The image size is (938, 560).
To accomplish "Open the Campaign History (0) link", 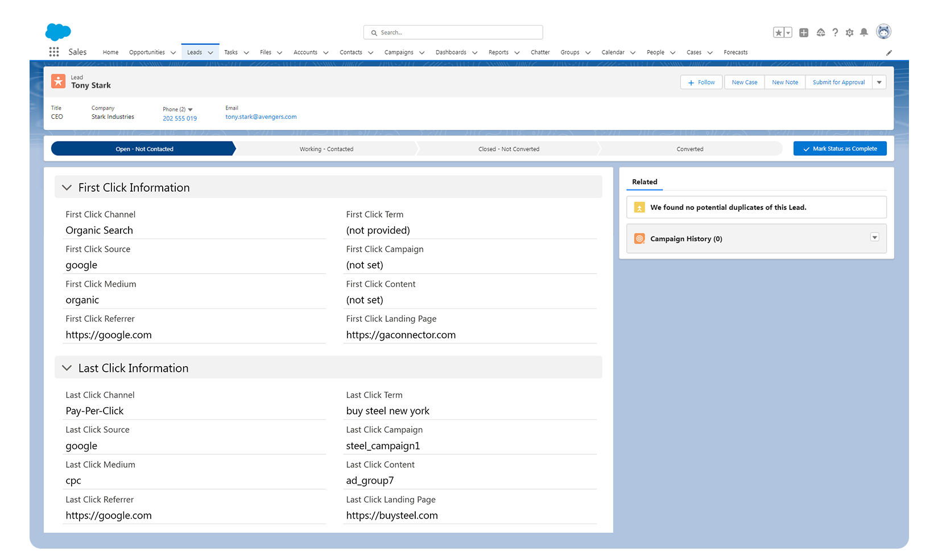I will click(686, 239).
